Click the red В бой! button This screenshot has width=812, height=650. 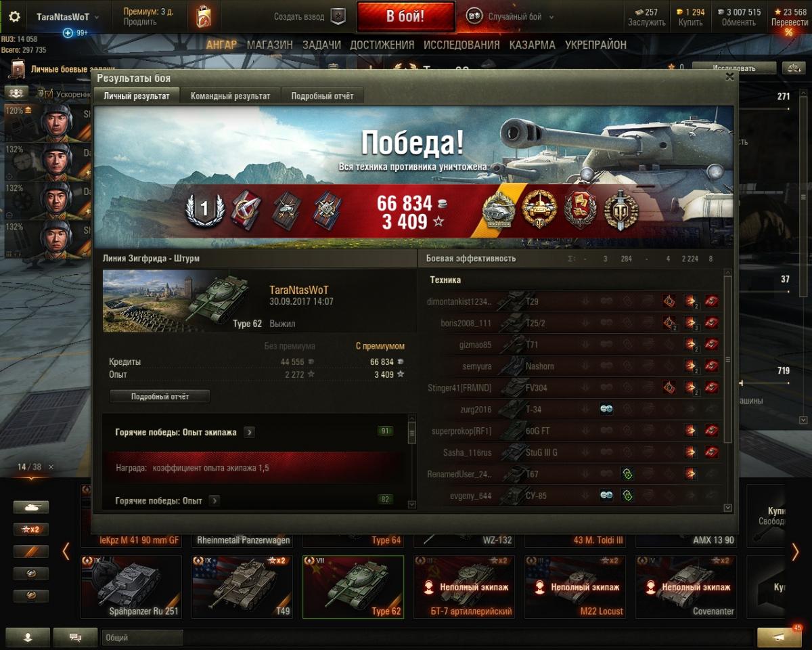pyautogui.click(x=405, y=17)
